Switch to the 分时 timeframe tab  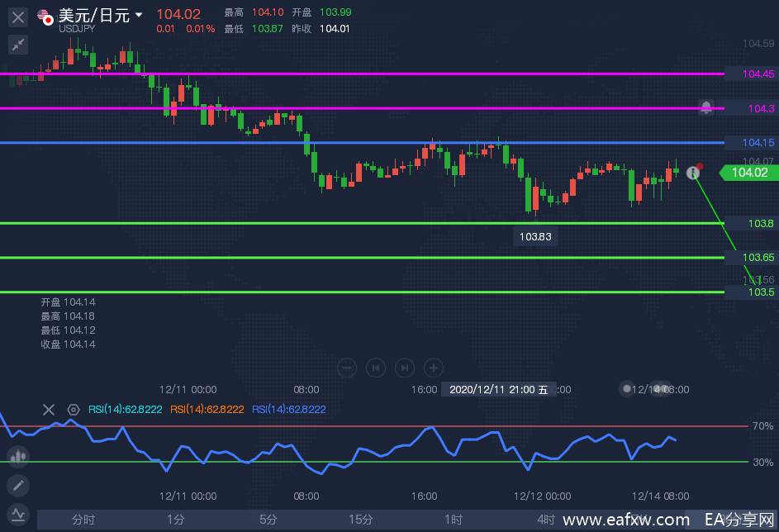coord(83,520)
